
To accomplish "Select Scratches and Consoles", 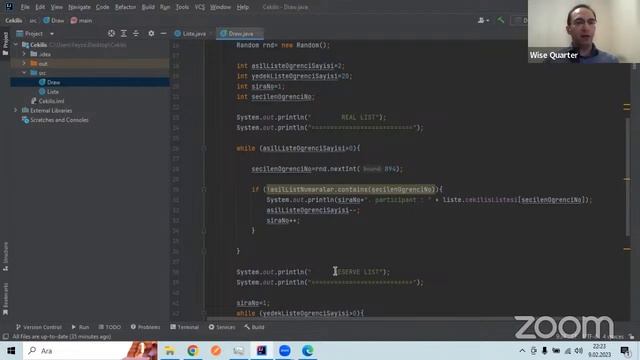I will [x=90, y=120].
